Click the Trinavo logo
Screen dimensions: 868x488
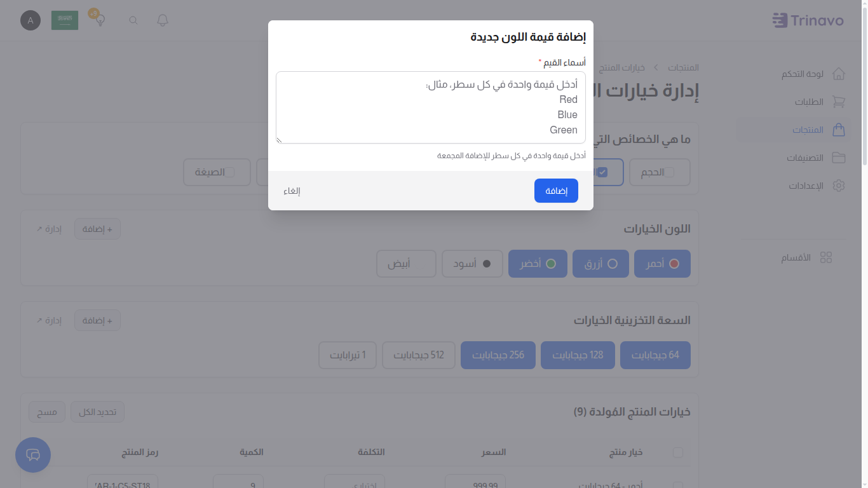808,20
